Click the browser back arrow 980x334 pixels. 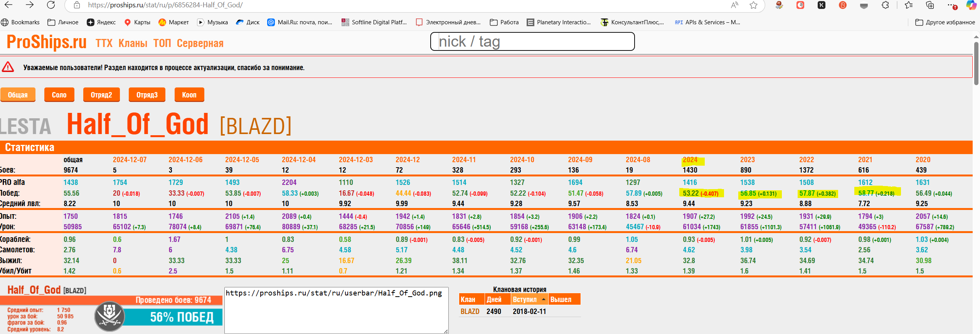pos(8,5)
